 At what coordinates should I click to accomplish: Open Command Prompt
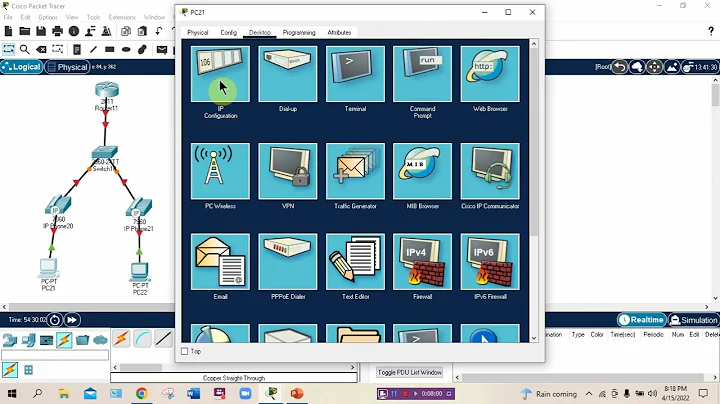tap(422, 74)
